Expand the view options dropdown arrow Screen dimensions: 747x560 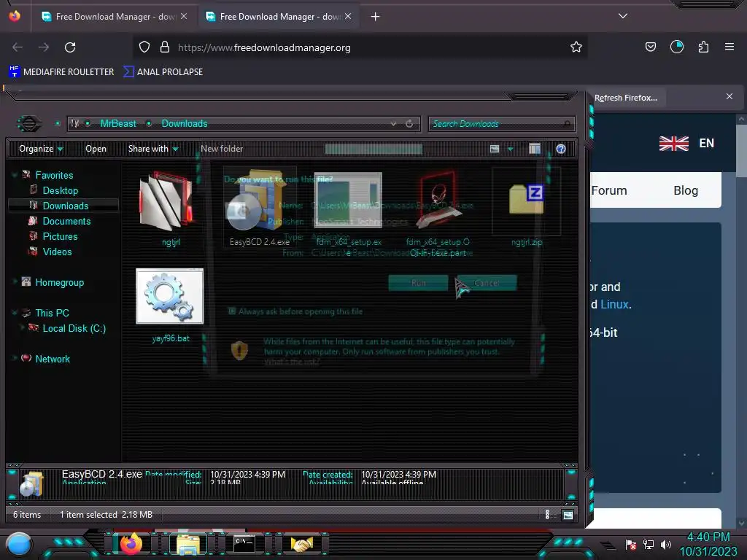(x=510, y=149)
